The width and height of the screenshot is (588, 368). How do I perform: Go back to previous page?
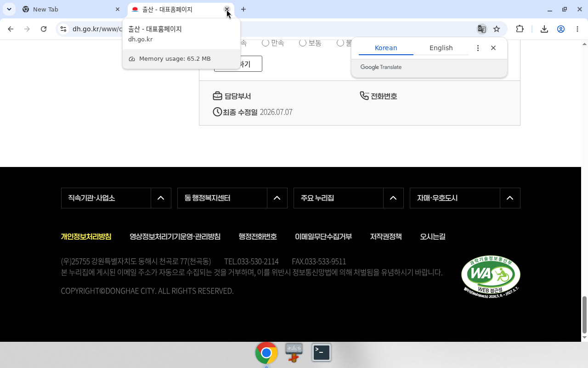(11, 29)
